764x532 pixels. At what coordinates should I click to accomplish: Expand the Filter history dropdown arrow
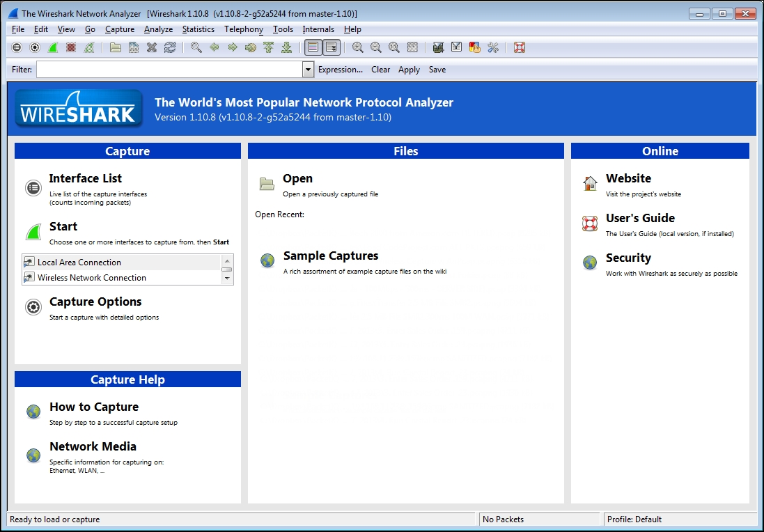tap(308, 70)
